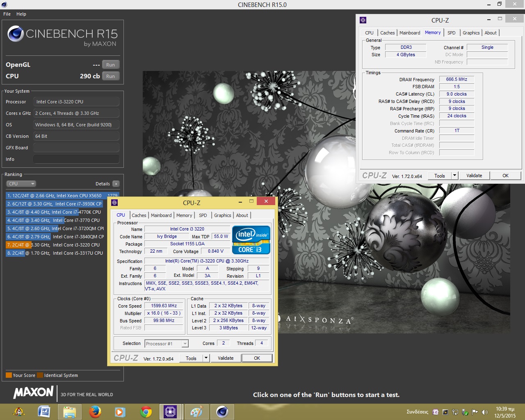525x420 pixels.
Task: Select About tab in Memory CPU-Z window
Action: 491,33
